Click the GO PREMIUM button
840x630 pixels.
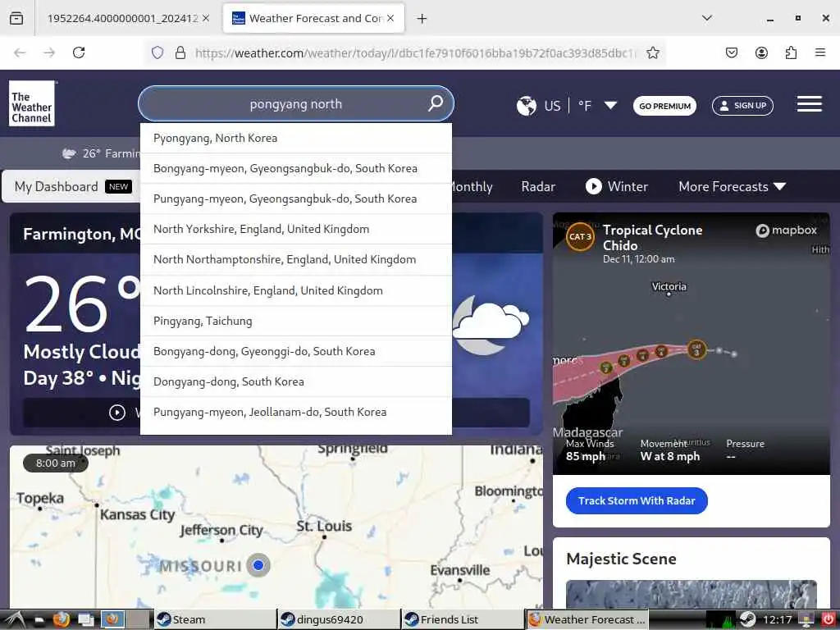pos(664,106)
